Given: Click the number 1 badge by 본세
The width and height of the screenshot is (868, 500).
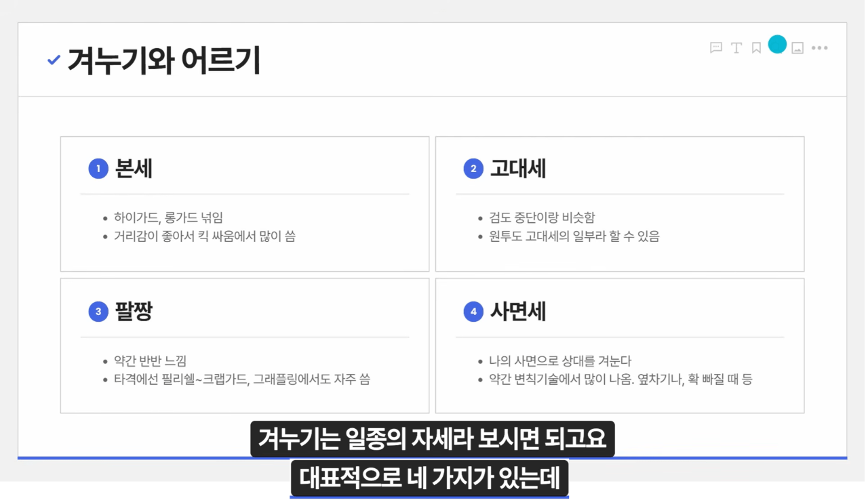Looking at the screenshot, I should click(x=98, y=169).
